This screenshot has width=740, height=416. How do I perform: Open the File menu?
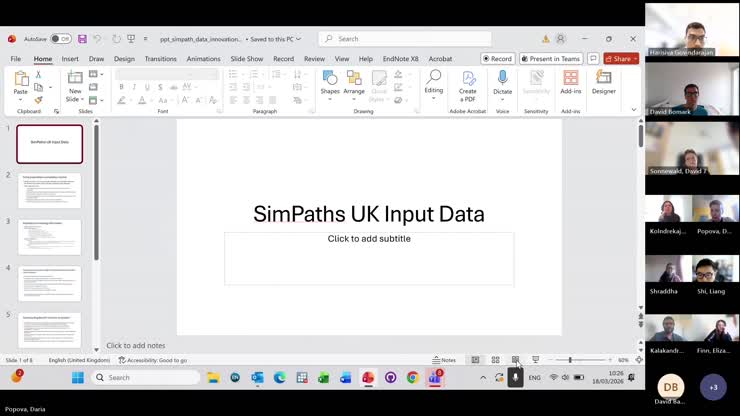16,59
